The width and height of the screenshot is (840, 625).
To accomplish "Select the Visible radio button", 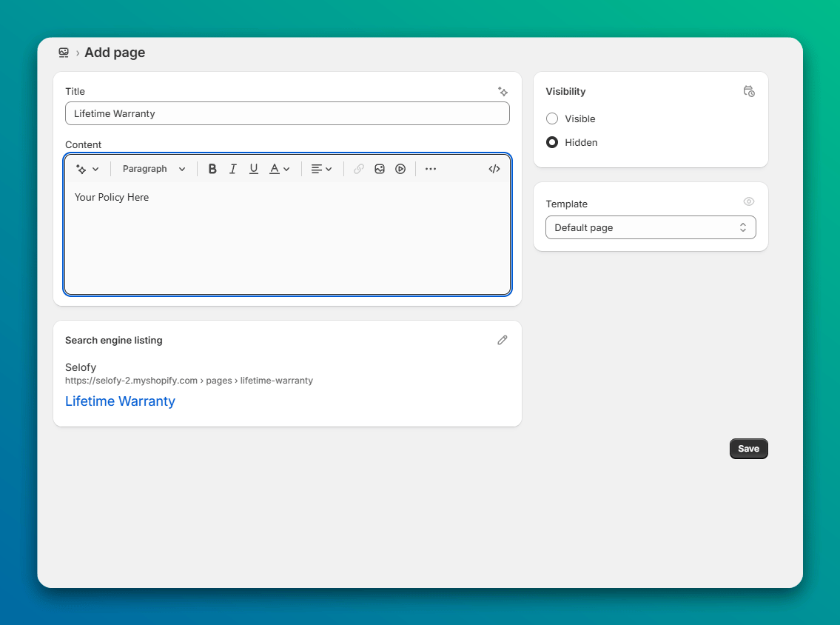I will coord(551,118).
